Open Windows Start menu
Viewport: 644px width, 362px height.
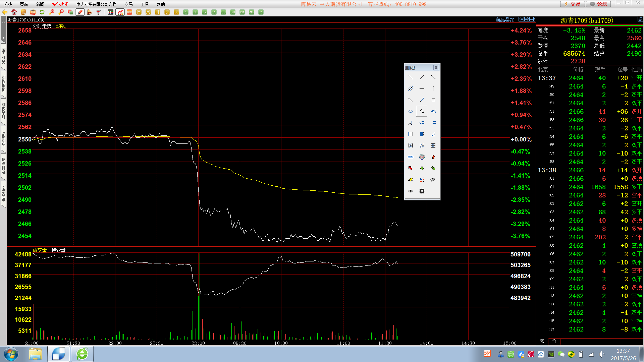11,354
